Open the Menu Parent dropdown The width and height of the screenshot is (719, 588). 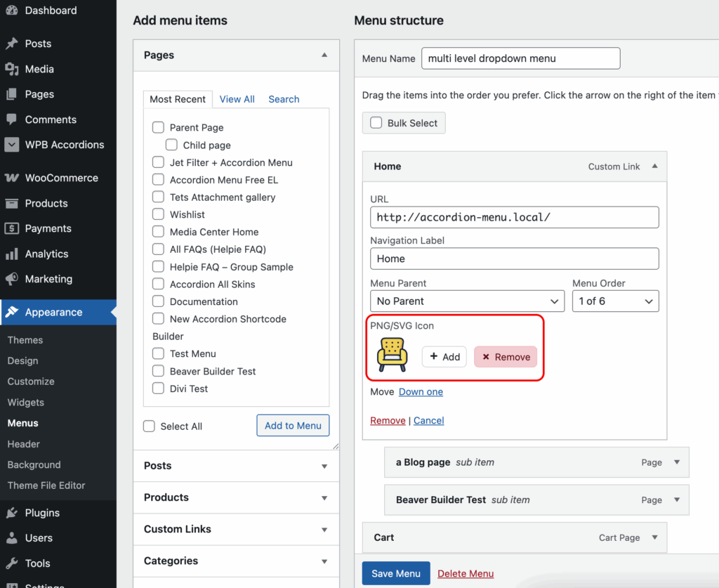467,301
